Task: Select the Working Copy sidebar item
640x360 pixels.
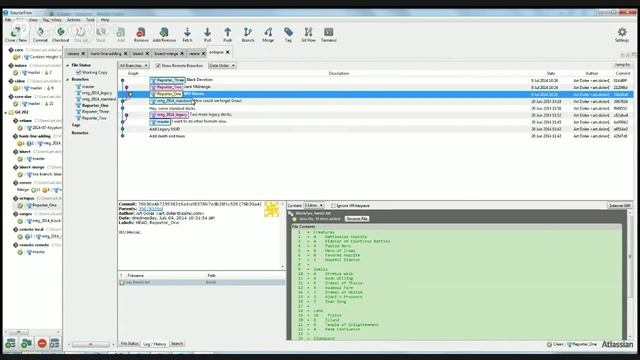Action: (x=94, y=72)
